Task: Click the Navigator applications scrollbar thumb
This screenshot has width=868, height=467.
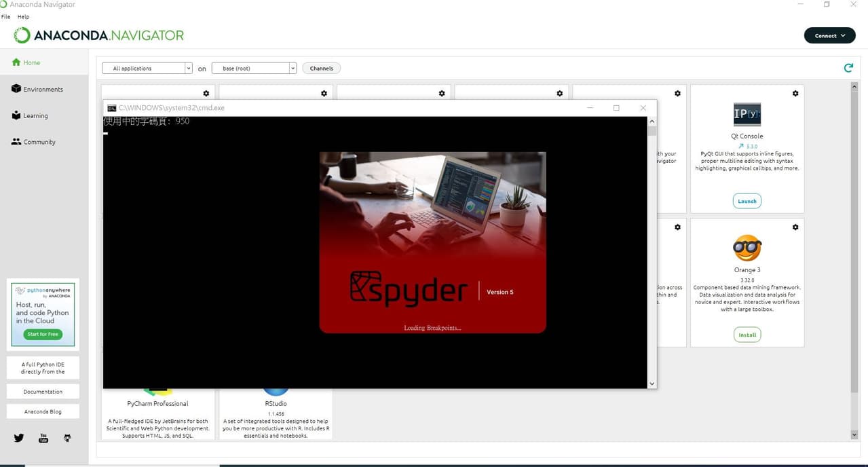Action: pyautogui.click(x=854, y=241)
